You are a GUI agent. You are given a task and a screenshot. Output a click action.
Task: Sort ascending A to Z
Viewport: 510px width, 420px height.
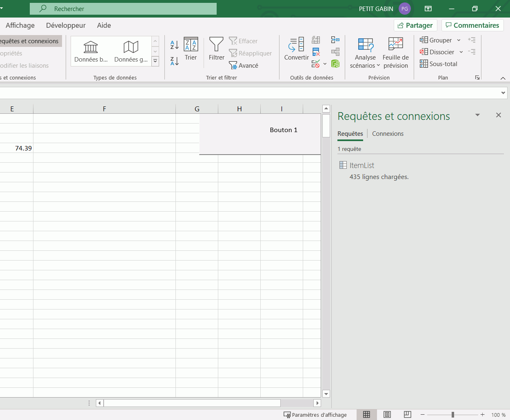click(x=174, y=45)
